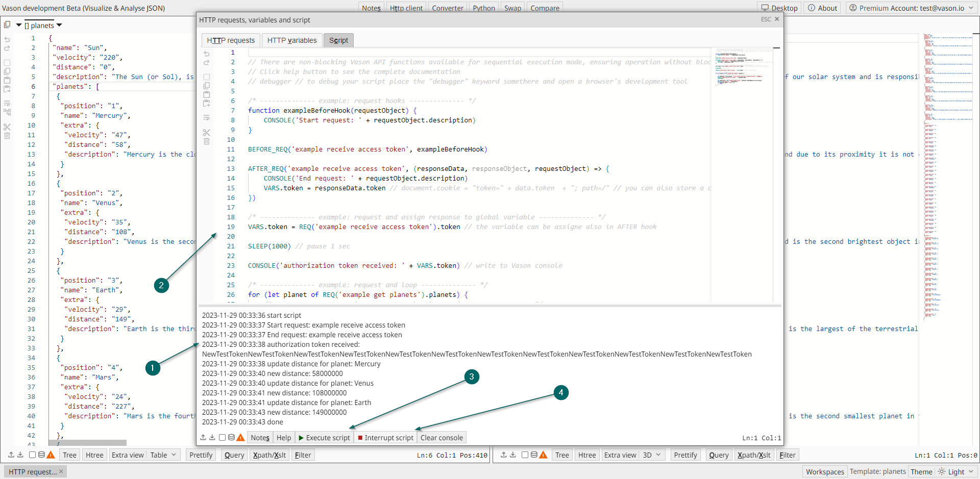Close Script dialog with ESC x button
Viewport: 980px width, 479px height.
770,19
